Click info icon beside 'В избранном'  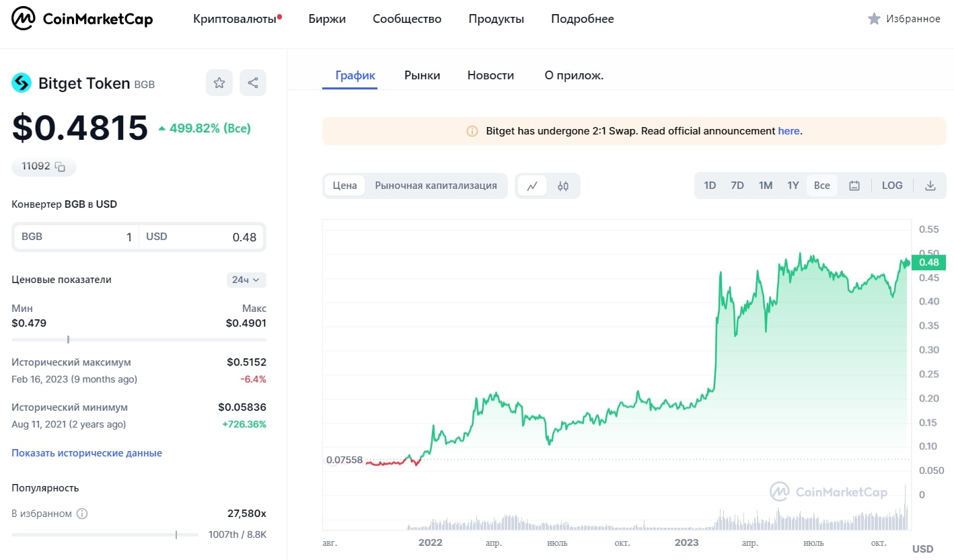[82, 514]
